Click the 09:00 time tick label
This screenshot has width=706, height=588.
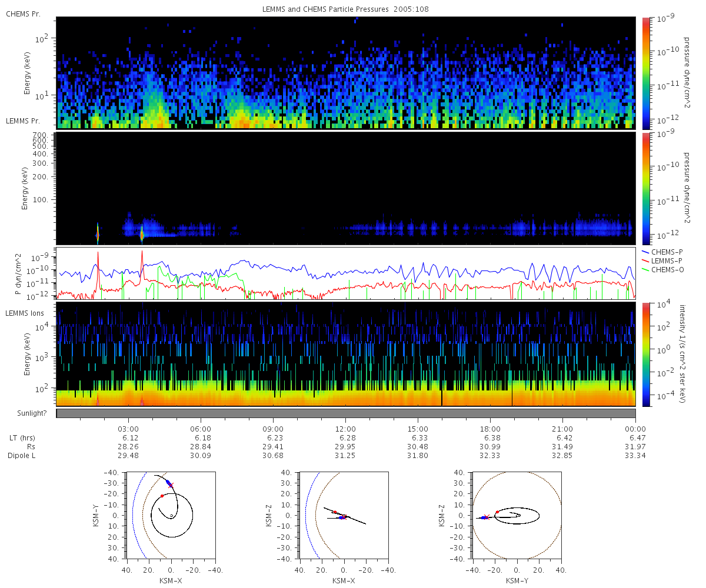pos(273,429)
